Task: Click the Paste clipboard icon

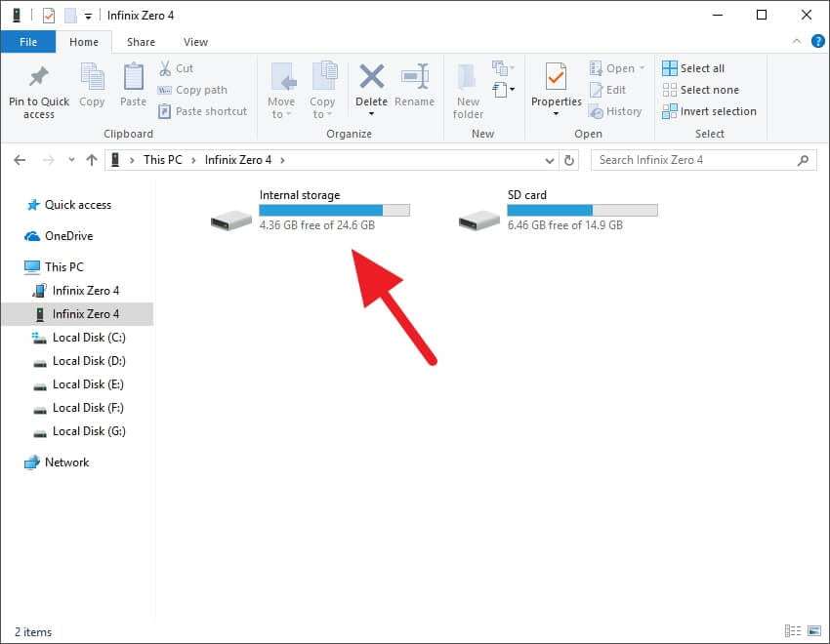Action: (x=133, y=77)
